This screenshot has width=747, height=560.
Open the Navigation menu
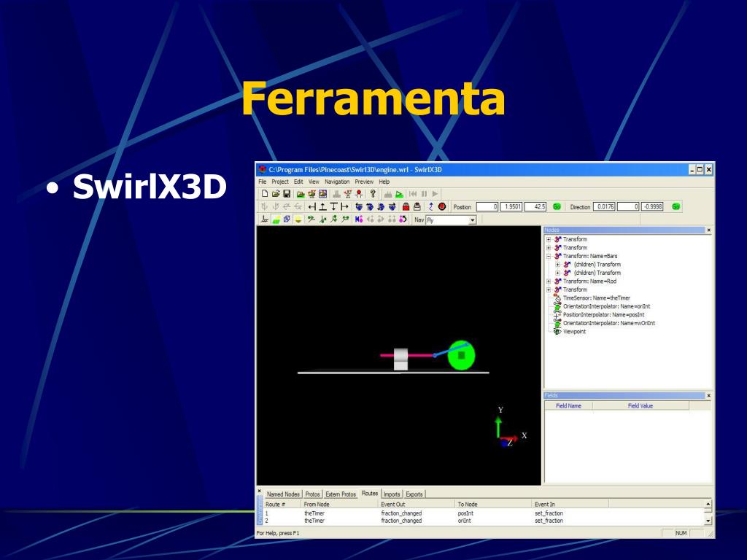tap(337, 182)
